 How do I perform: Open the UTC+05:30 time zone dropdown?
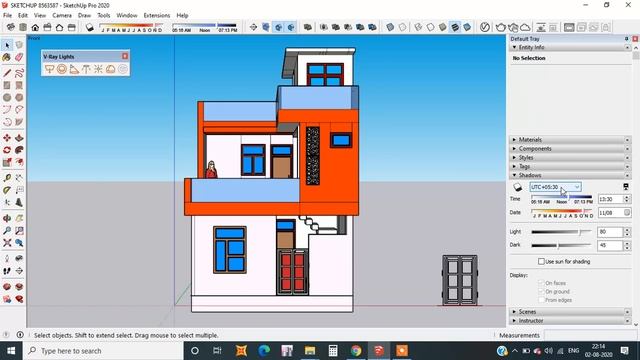(555, 187)
